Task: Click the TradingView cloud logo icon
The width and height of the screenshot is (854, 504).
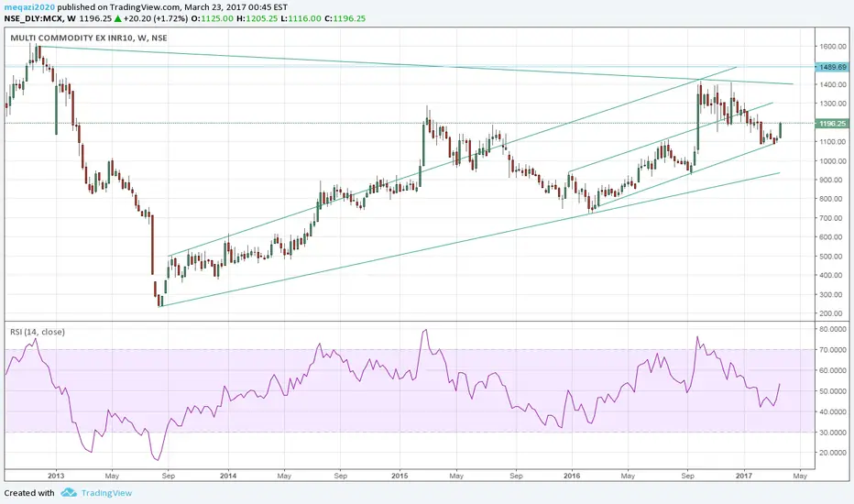Action: point(69,493)
